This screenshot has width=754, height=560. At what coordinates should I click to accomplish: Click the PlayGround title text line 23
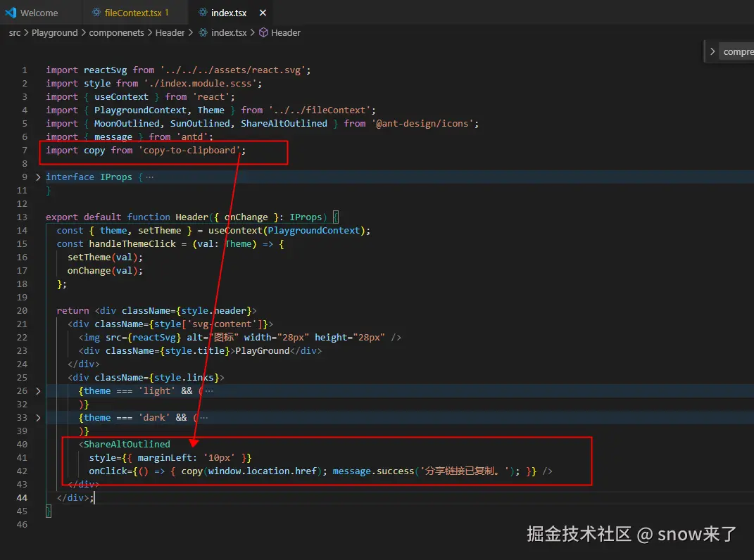pyautogui.click(x=263, y=351)
